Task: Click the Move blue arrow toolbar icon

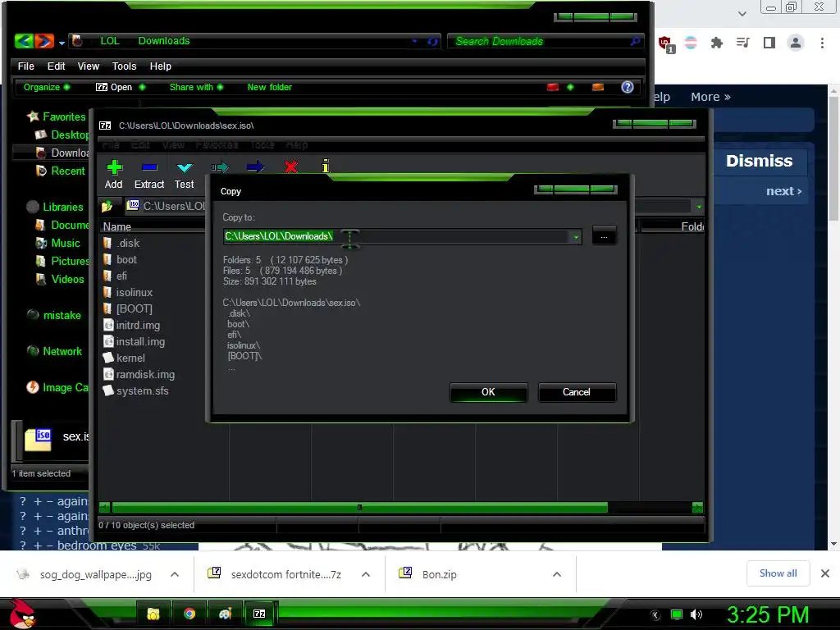Action: [255, 167]
